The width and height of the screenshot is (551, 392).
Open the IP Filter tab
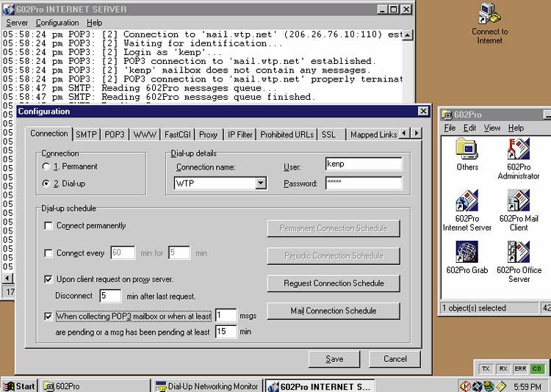pos(240,134)
